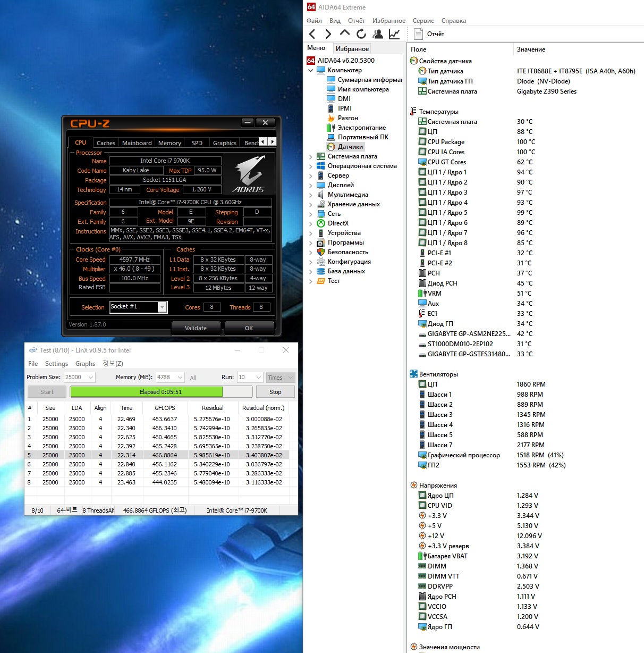The height and width of the screenshot is (653, 644).
Task: Expand the Дисплей tree node
Action: (311, 185)
